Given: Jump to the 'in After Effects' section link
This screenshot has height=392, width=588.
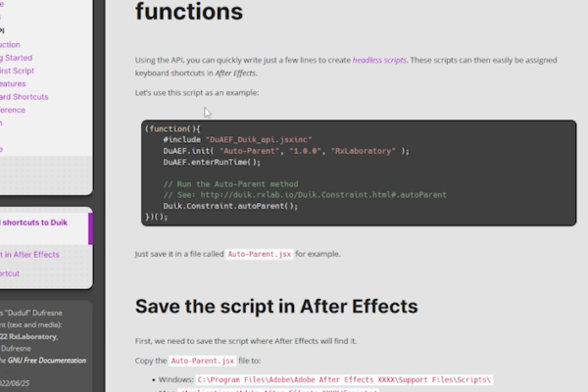Looking at the screenshot, I should point(32,254).
